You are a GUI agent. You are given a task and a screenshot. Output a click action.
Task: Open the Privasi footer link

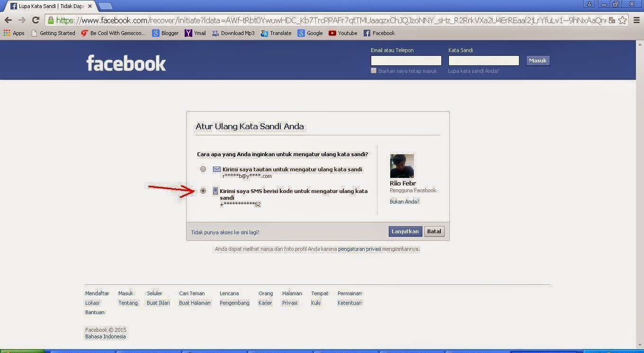point(290,303)
